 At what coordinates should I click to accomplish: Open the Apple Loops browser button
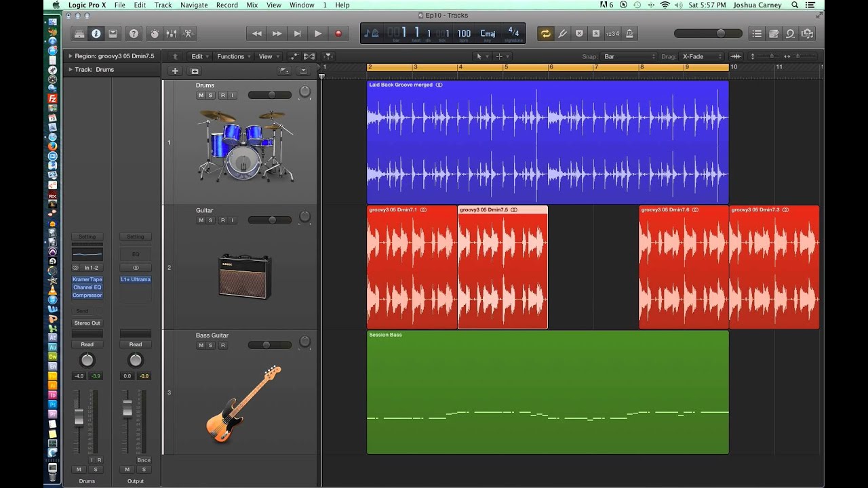[791, 33]
